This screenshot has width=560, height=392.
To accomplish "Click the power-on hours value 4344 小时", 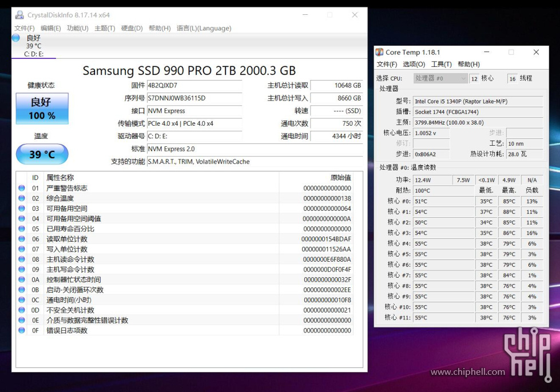I will point(336,136).
